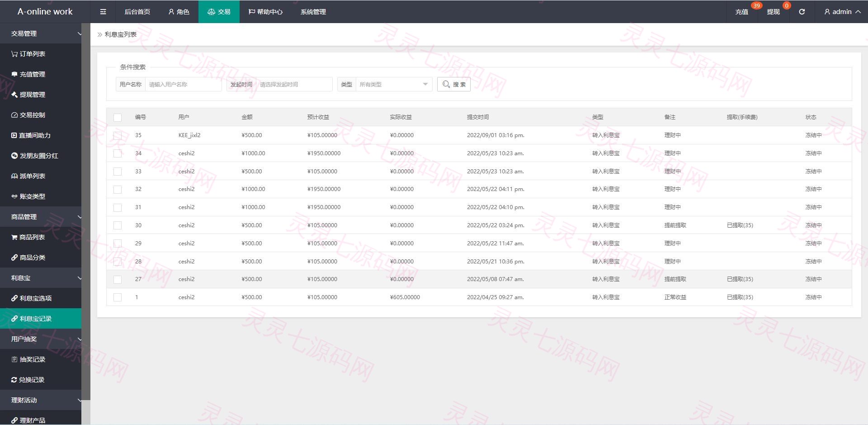Toggle the select-all checkbox in table header
The width and height of the screenshot is (868, 425).
click(x=118, y=117)
